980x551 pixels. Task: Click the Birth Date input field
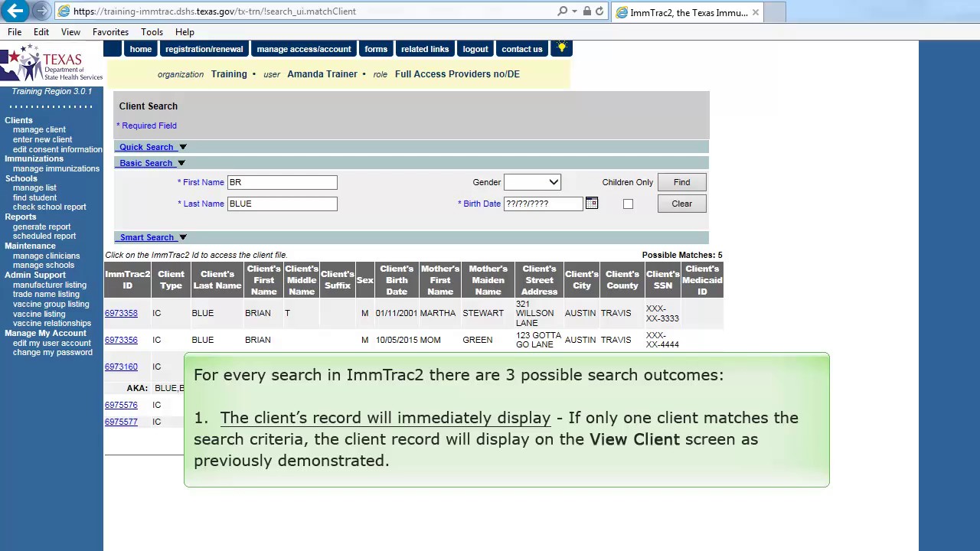point(543,204)
